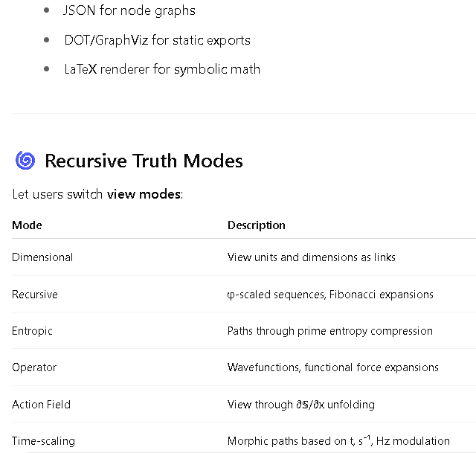Select the Mode column header

tap(27, 225)
